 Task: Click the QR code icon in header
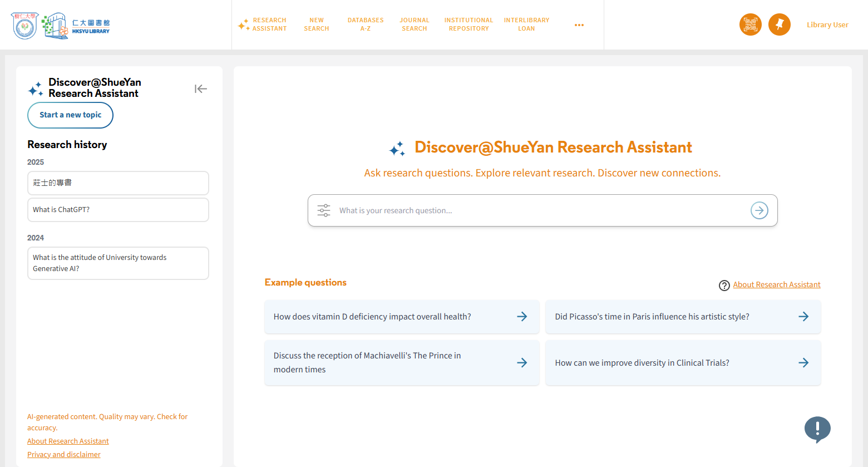pyautogui.click(x=750, y=24)
